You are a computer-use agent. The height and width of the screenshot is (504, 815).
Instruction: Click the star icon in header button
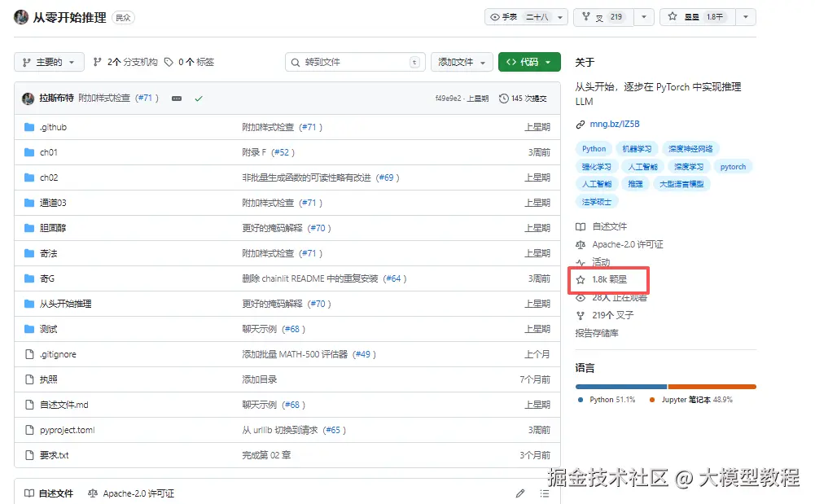point(672,16)
